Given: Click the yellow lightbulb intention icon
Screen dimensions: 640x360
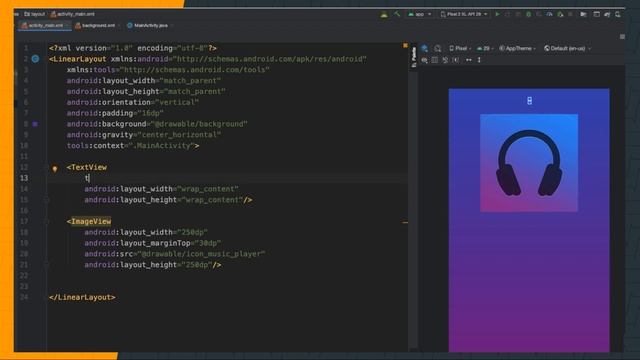Looking at the screenshot, I should pyautogui.click(x=54, y=168).
